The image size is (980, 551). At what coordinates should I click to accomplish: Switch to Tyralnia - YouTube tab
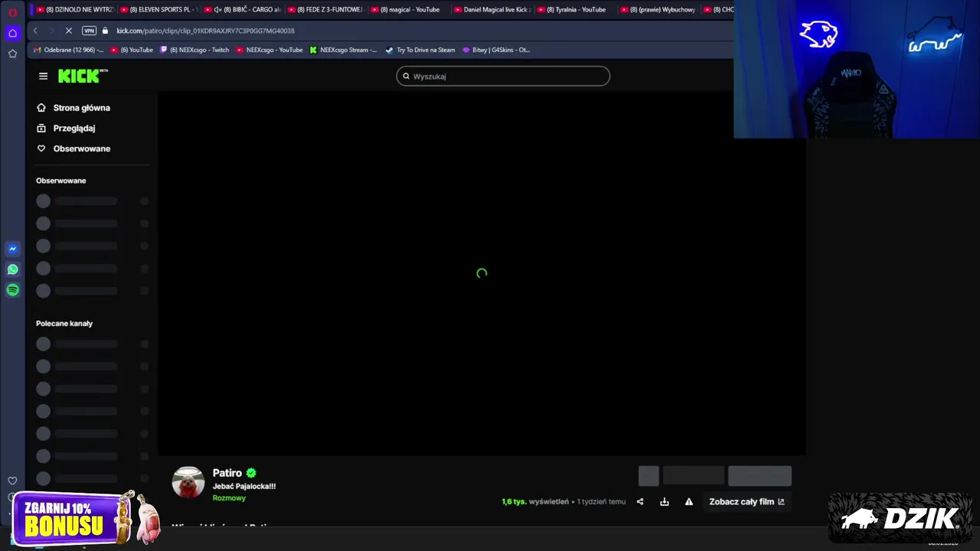point(574,10)
